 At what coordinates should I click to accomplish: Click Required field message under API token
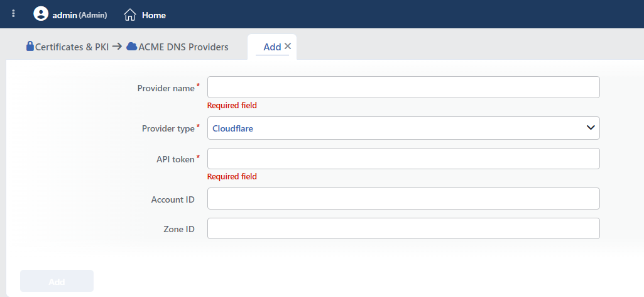[232, 176]
